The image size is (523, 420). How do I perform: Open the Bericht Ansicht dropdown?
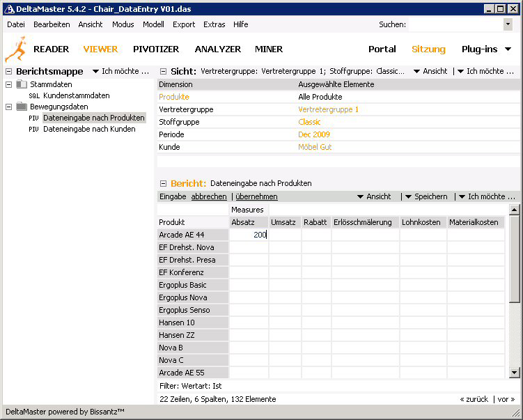(x=374, y=196)
